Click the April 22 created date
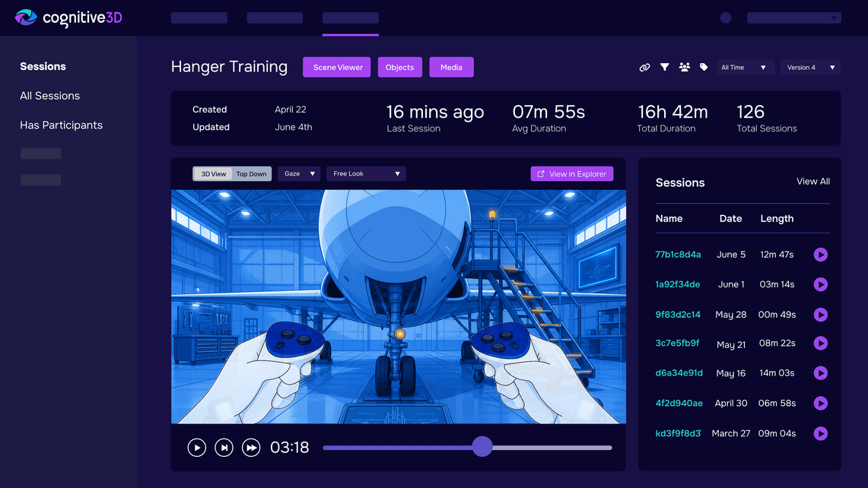Screen dimensions: 868x488 coord(290,109)
